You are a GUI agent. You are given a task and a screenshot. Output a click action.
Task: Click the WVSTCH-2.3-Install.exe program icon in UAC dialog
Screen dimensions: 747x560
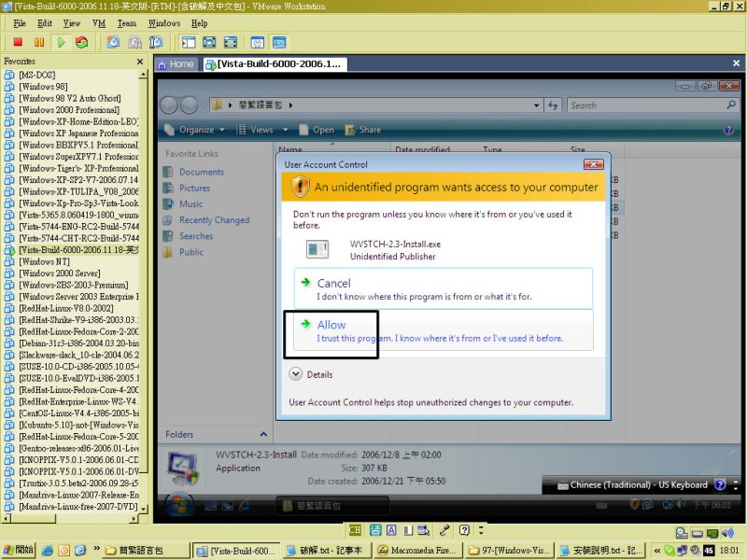tap(317, 249)
